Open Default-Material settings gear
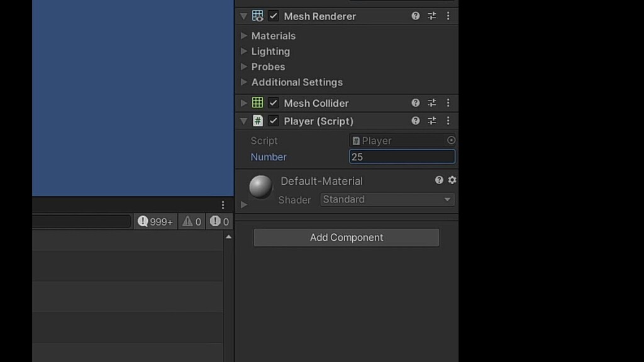Viewport: 644px width, 362px height. pos(452,180)
